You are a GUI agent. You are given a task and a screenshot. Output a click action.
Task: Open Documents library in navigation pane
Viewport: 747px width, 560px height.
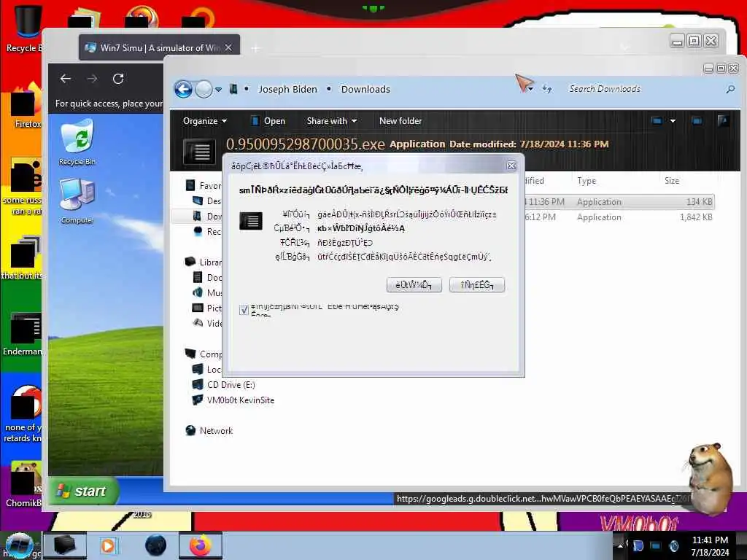(x=208, y=277)
